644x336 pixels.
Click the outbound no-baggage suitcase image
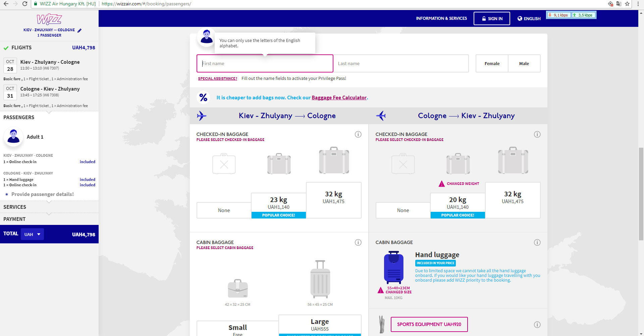click(x=224, y=163)
